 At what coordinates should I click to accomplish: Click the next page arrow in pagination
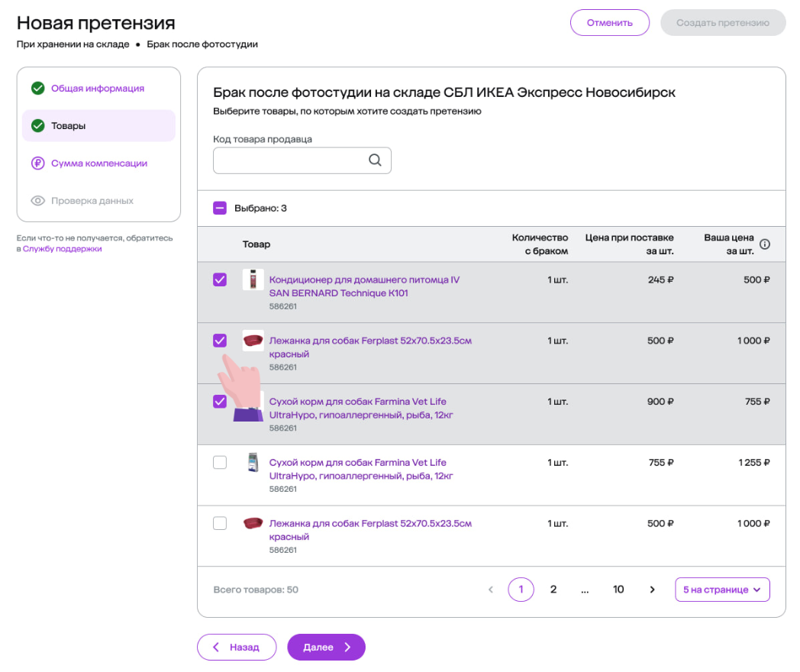pyautogui.click(x=652, y=590)
